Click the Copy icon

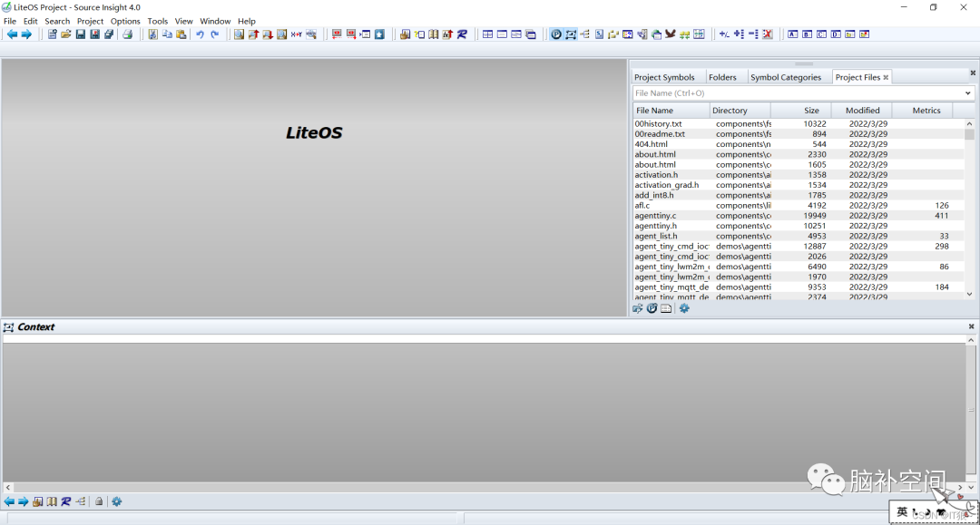167,34
